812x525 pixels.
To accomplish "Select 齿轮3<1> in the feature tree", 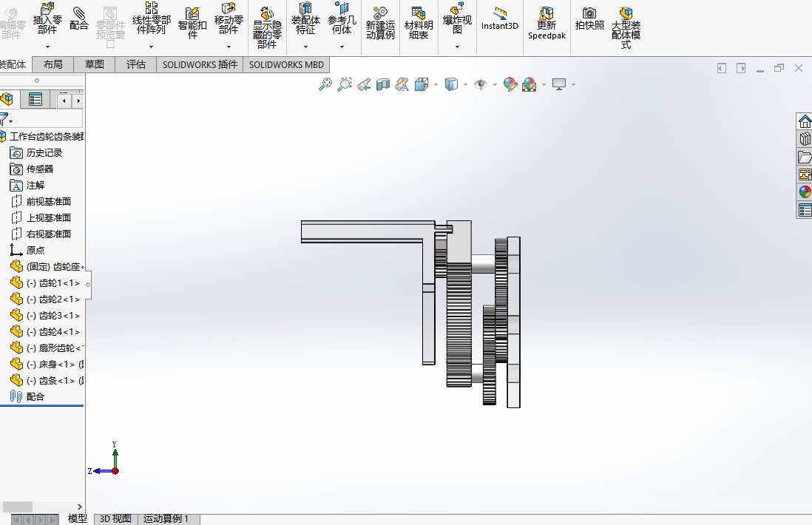I will coord(54,315).
